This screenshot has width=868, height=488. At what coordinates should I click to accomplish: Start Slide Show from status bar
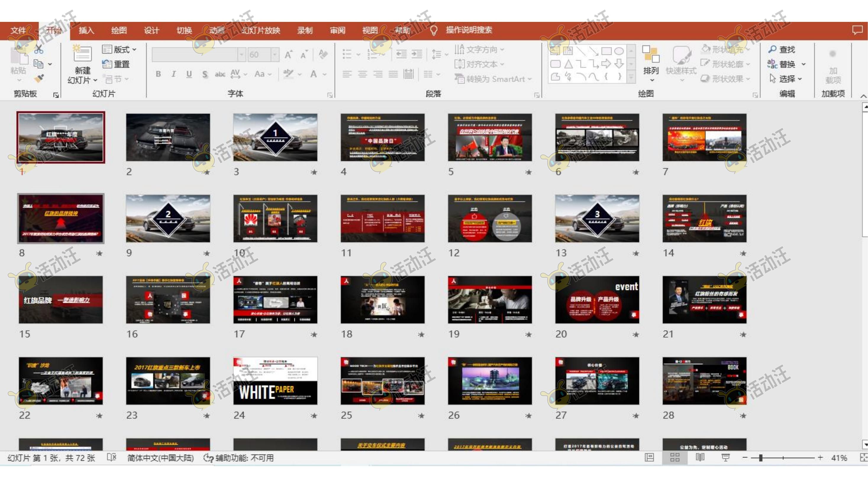click(x=725, y=457)
